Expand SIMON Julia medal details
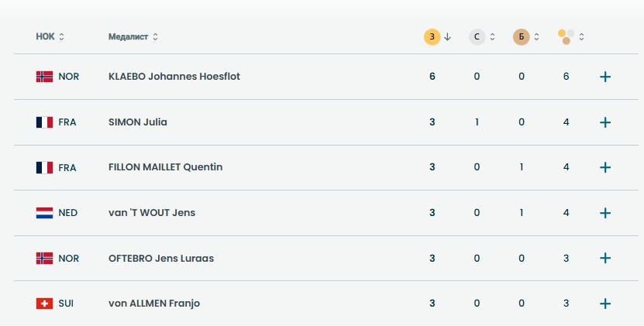644x326 pixels. (x=605, y=122)
